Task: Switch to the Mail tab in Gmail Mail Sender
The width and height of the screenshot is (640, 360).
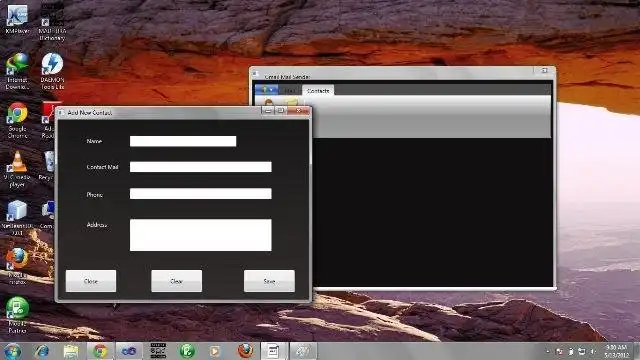Action: pyautogui.click(x=290, y=91)
